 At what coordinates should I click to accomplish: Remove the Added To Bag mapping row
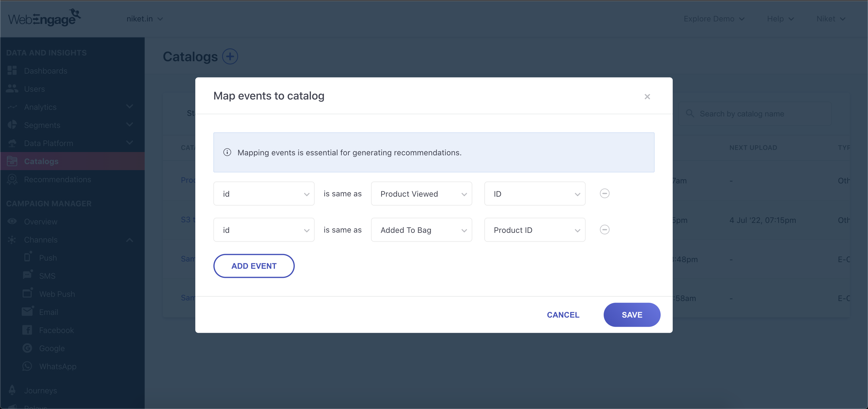(605, 230)
